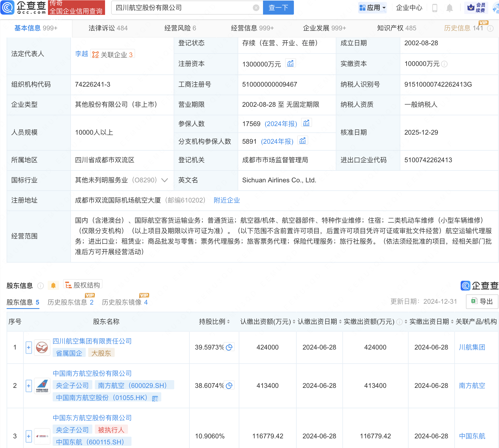Open the 附近企业 link
This screenshot has height=448, width=499.
click(x=227, y=200)
